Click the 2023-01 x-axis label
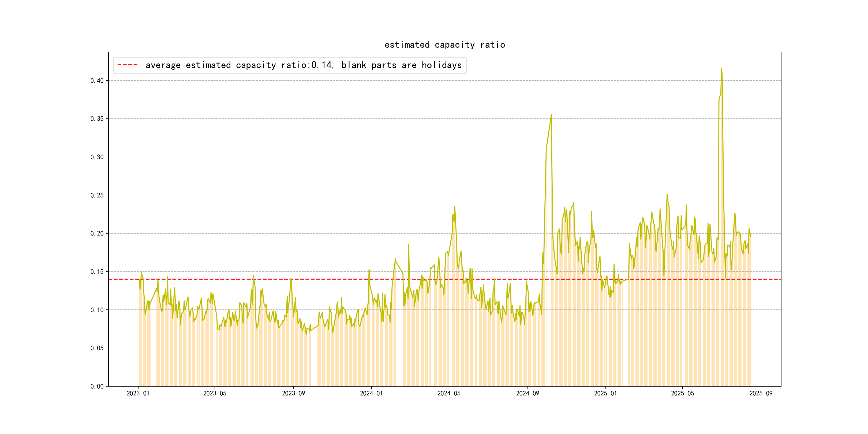Viewport: 868px width, 434px height. click(x=138, y=393)
